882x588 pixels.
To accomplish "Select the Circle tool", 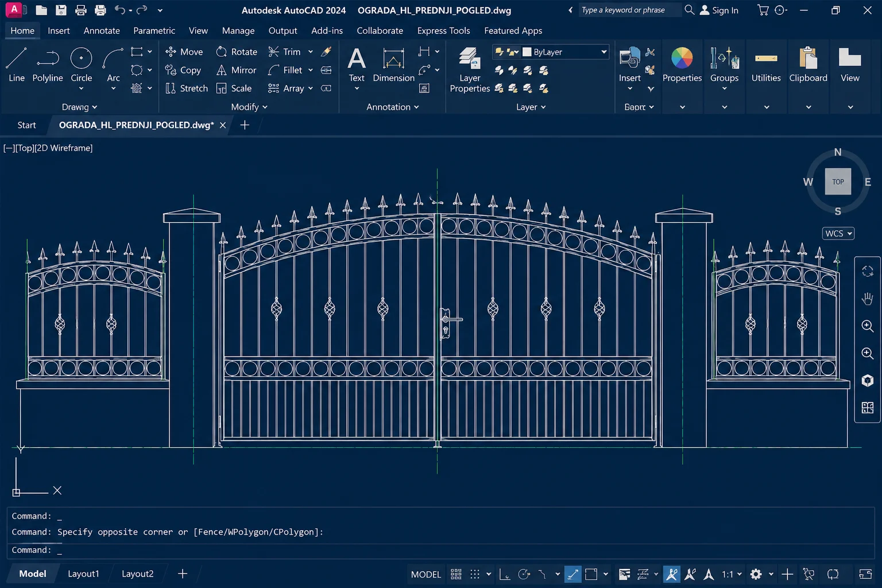I will 81,65.
